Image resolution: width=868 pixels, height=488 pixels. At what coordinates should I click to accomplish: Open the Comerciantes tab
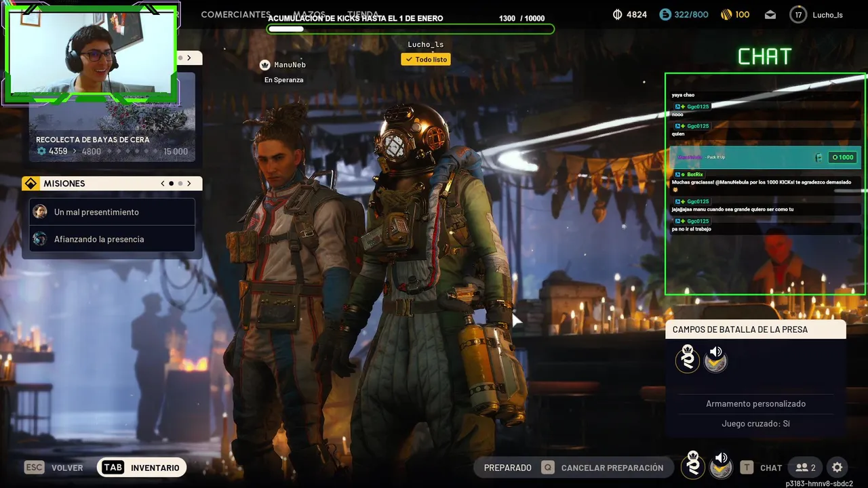(236, 14)
